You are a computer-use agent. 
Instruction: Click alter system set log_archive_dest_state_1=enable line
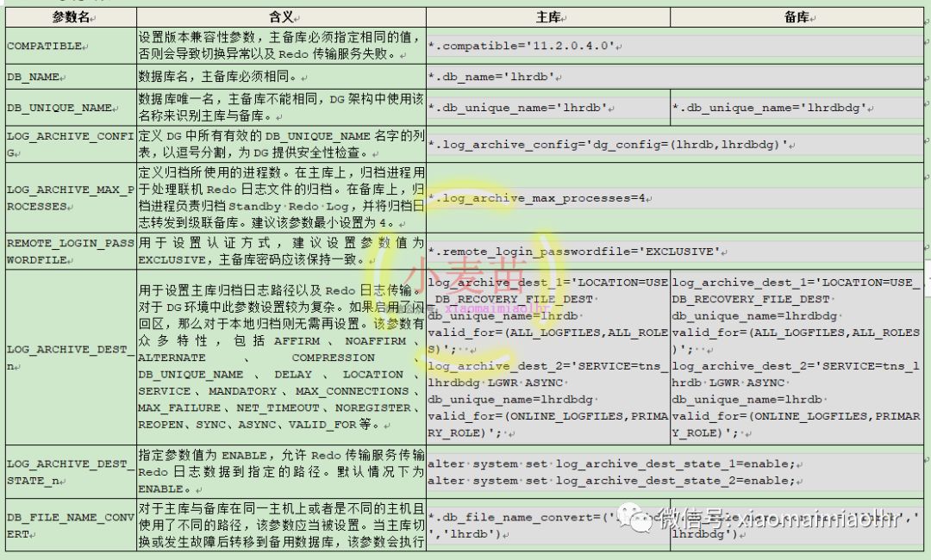click(611, 464)
